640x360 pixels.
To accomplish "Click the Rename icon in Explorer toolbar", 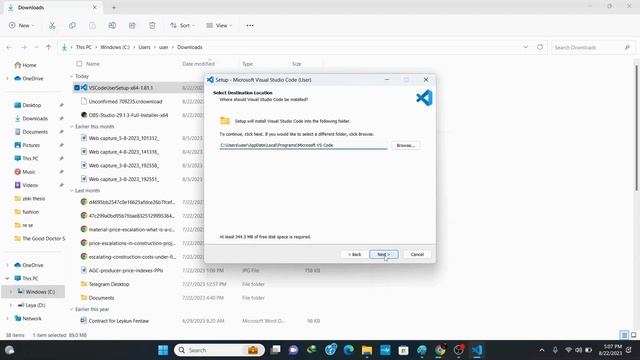I will pyautogui.click(x=112, y=25).
